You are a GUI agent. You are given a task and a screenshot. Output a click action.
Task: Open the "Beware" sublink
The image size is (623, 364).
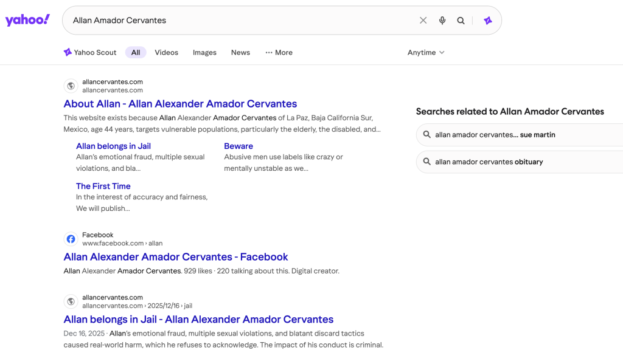(x=238, y=146)
